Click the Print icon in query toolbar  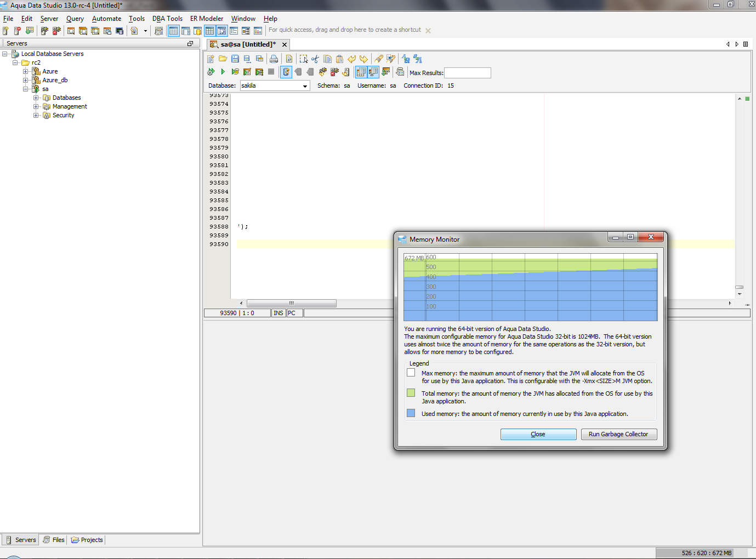pyautogui.click(x=274, y=59)
